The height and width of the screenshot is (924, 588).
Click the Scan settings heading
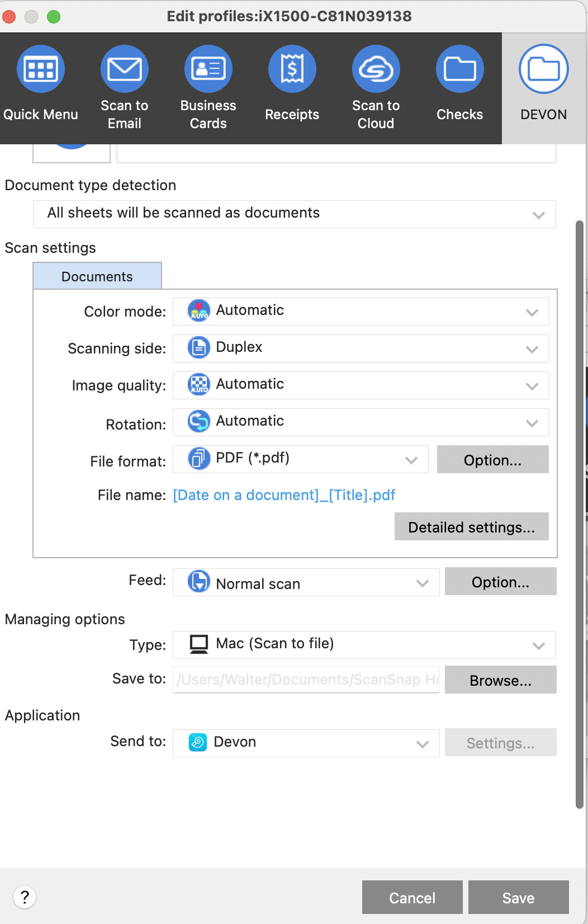[50, 248]
